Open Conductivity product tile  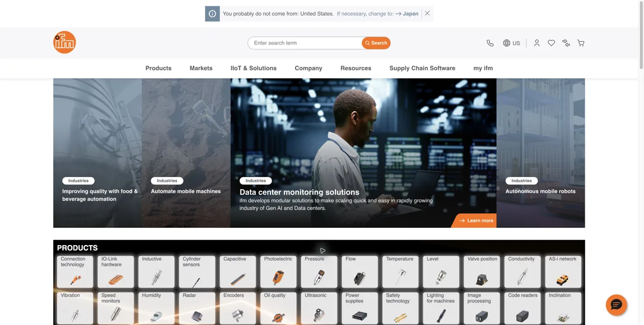point(523,271)
